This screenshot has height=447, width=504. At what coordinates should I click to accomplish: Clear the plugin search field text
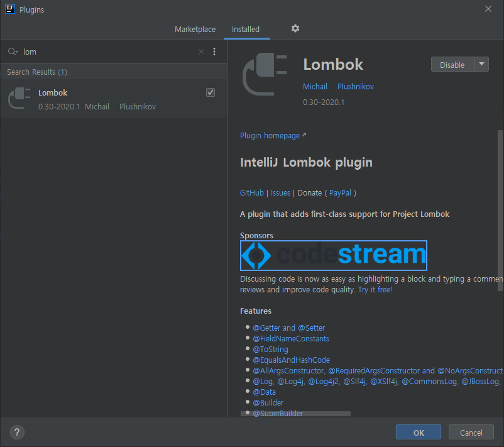click(201, 52)
